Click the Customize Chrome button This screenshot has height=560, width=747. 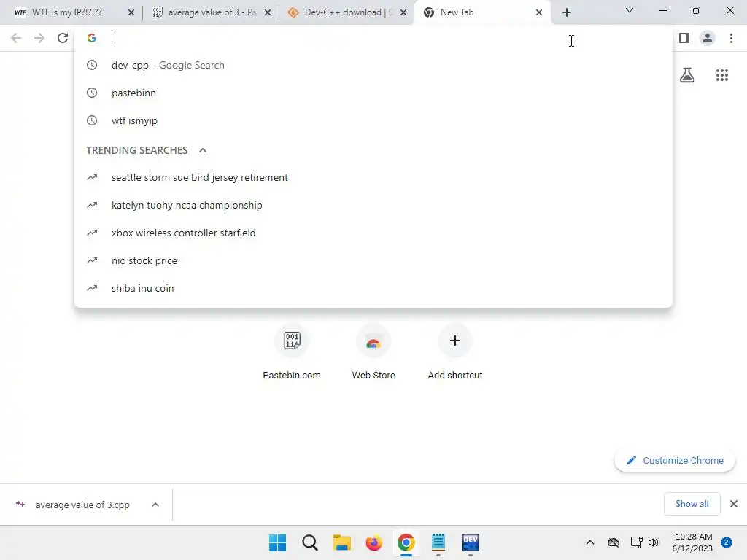(675, 461)
